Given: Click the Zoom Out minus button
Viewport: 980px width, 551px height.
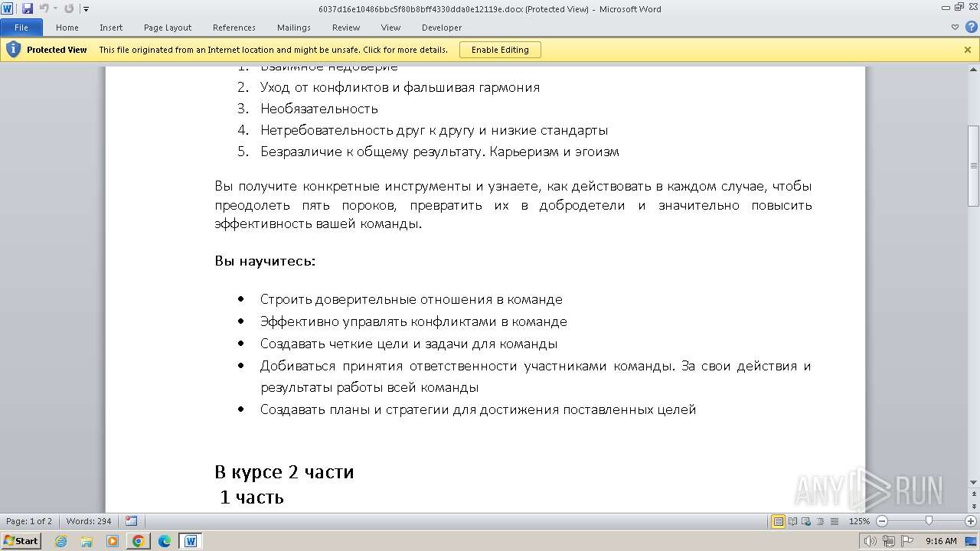Looking at the screenshot, I should point(881,521).
